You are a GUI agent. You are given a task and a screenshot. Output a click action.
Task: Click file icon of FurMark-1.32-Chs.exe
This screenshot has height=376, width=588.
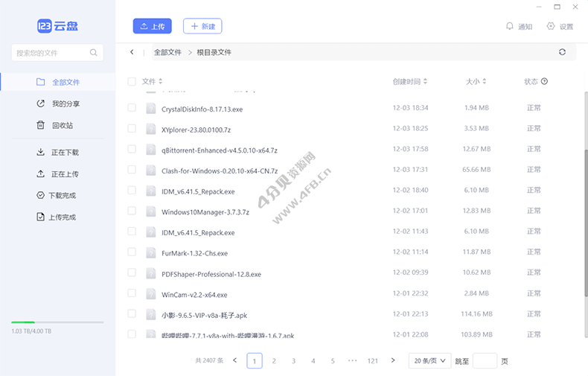[x=152, y=253]
